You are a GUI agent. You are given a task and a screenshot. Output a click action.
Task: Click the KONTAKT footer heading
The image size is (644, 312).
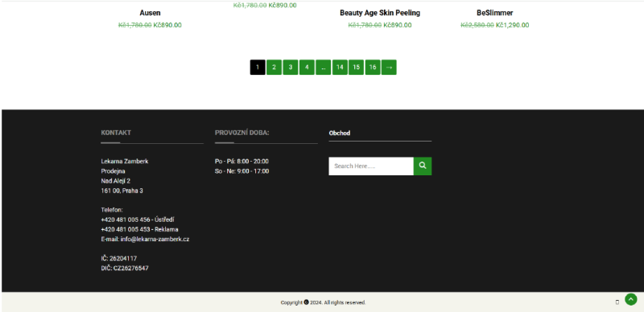[x=116, y=133]
